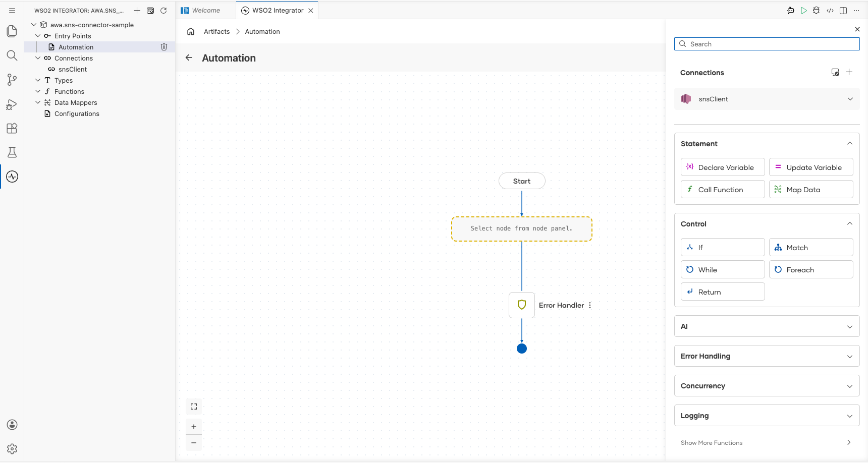Zoom in on the diagram canvas

click(194, 427)
